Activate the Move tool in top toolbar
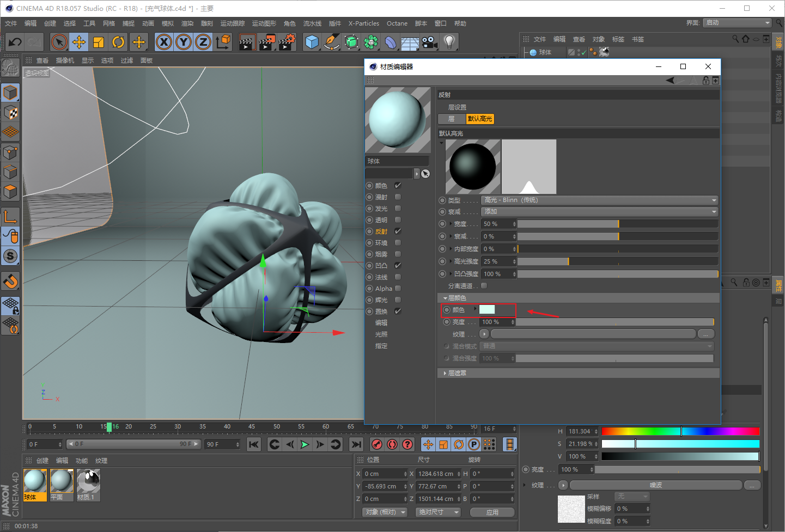Image resolution: width=785 pixels, height=532 pixels. [x=79, y=42]
